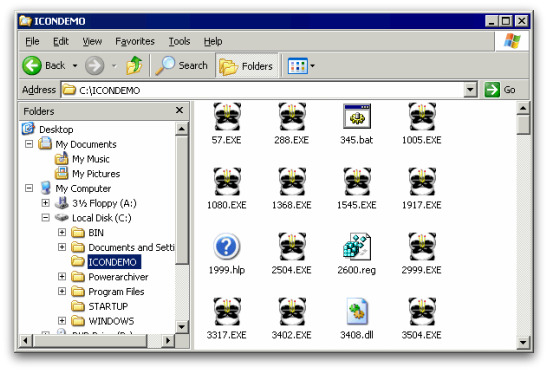Click folder tree scroll up arrow
The width and height of the screenshot is (548, 371).
click(182, 129)
